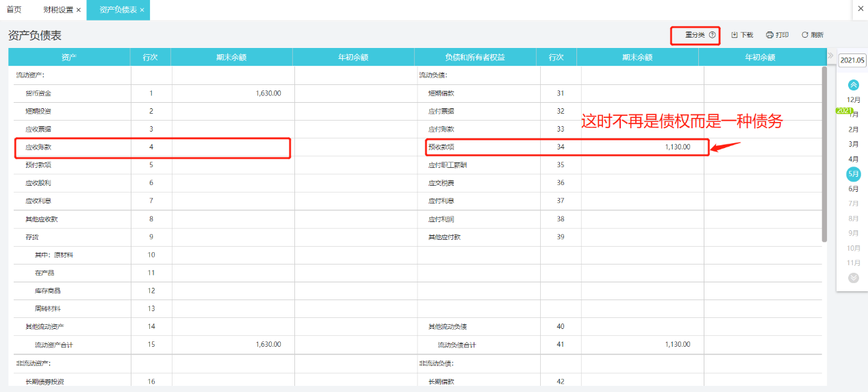Switch to the 财税设置 tab
868x392 pixels.
[58, 10]
